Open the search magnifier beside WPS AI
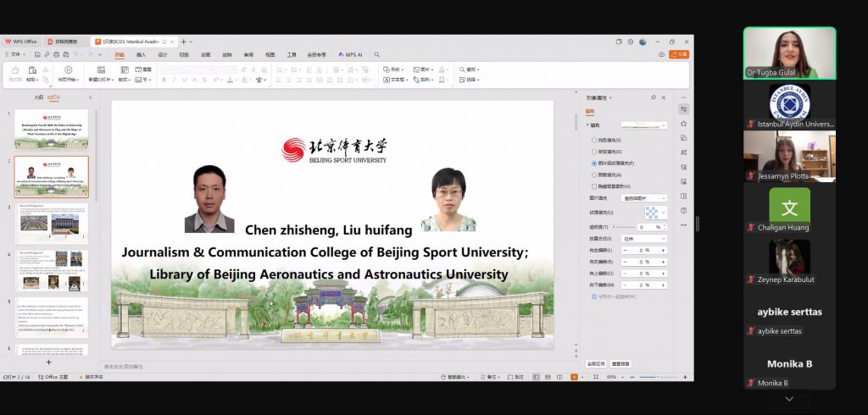The height and width of the screenshot is (415, 868). [x=377, y=55]
